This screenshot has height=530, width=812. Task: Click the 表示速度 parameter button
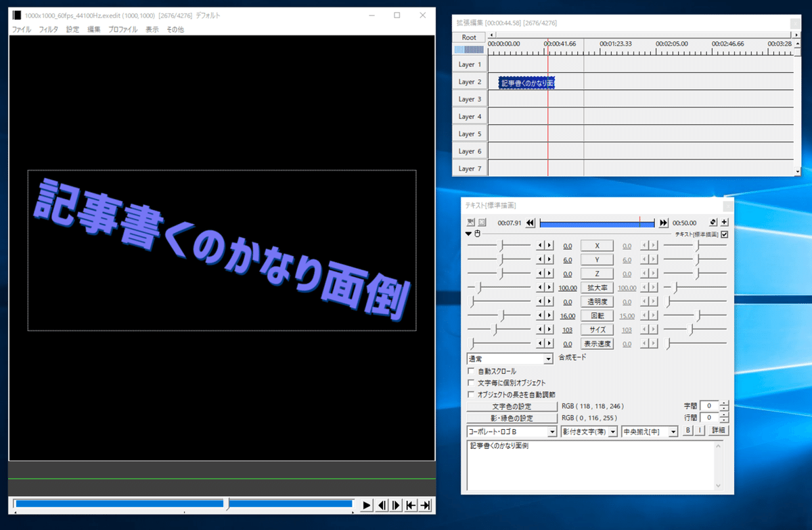pyautogui.click(x=597, y=344)
